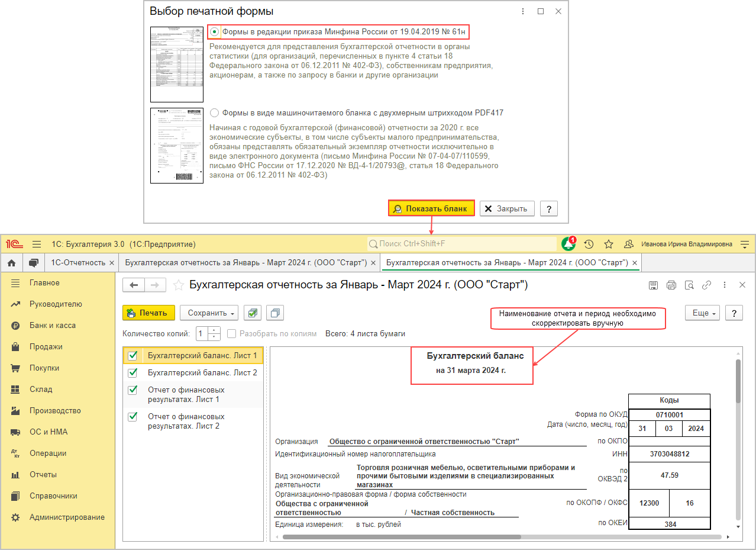
Task: Click the ИНН value 3703048812
Action: coord(669,454)
